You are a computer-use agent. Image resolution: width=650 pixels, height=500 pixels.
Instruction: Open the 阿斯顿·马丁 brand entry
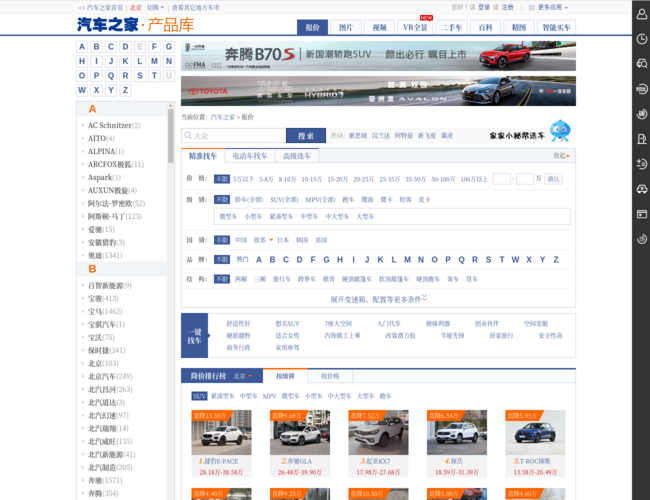[x=114, y=216]
